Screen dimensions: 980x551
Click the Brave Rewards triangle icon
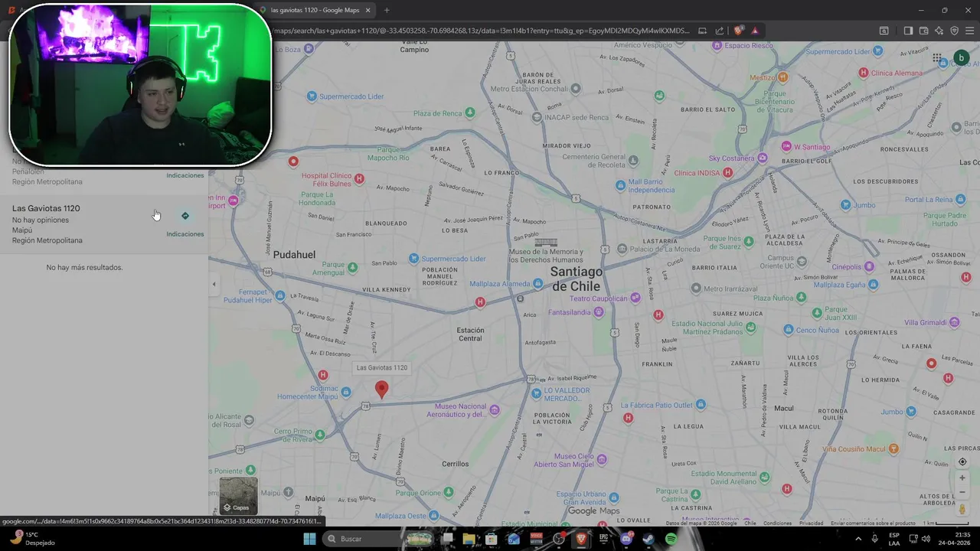pos(755,31)
